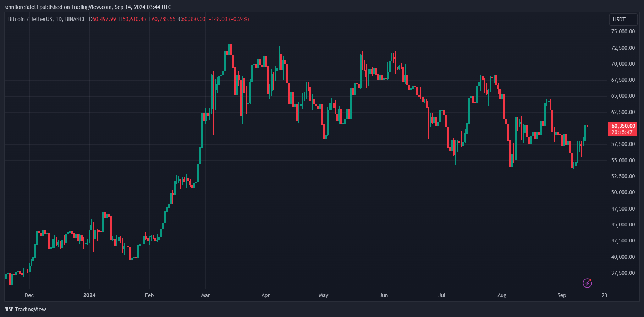Click the open value O60,497.99
644x317 pixels.
pyautogui.click(x=102, y=19)
